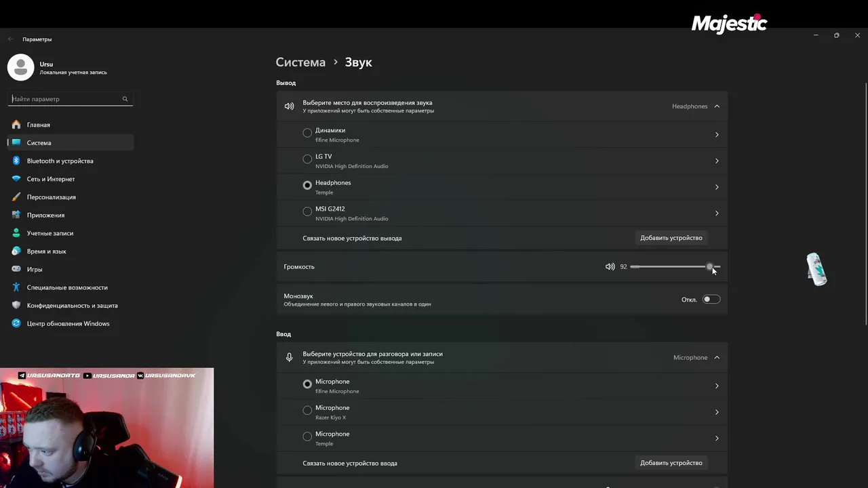Click the Персонализация brush icon
Screen dimensions: 868x488
coord(16,197)
